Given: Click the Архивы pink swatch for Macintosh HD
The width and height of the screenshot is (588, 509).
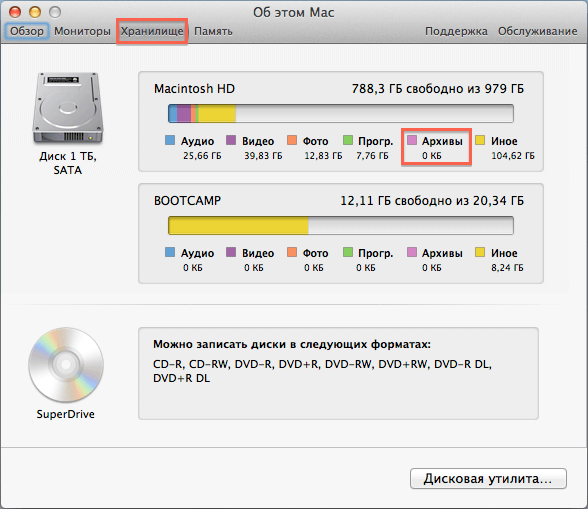Looking at the screenshot, I should point(412,140).
